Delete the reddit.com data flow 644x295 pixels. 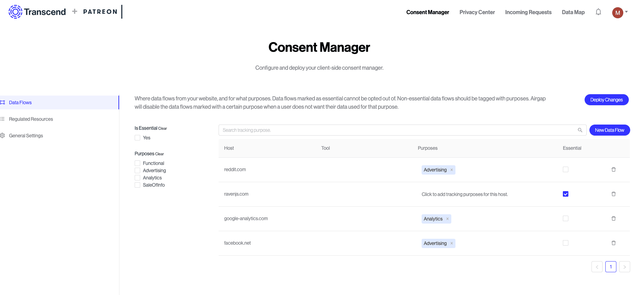[613, 169]
